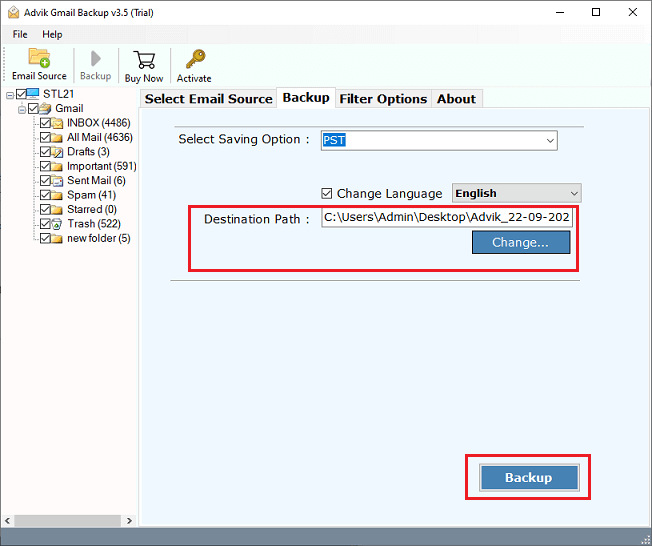
Task: Click the Drafts pencil folder icon
Action: [57, 152]
